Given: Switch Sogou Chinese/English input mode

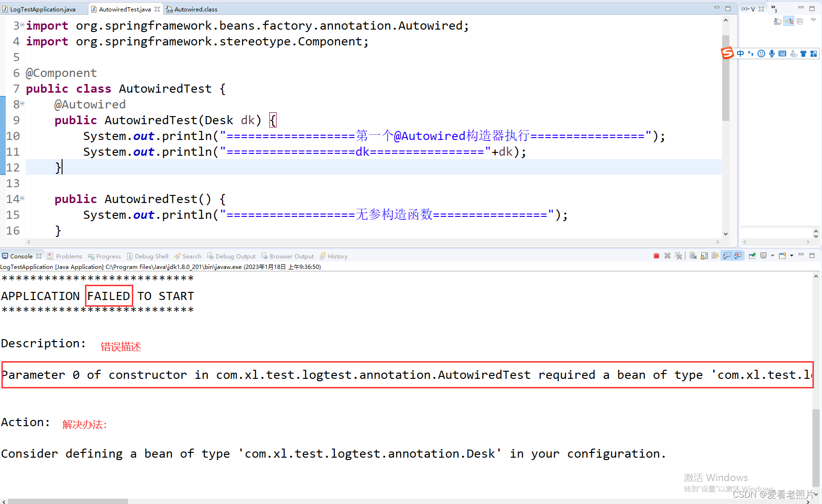Looking at the screenshot, I should click(740, 54).
